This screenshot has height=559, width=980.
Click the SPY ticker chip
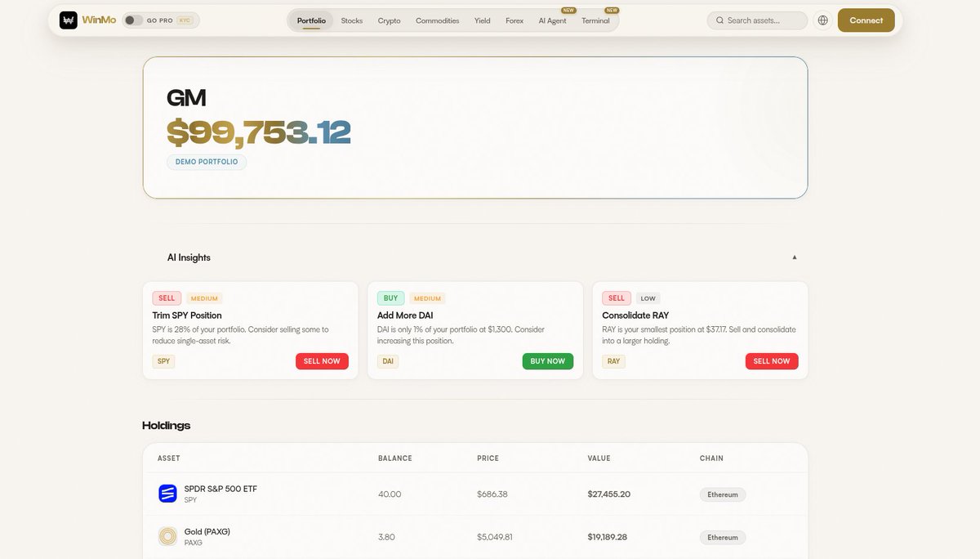pos(163,361)
